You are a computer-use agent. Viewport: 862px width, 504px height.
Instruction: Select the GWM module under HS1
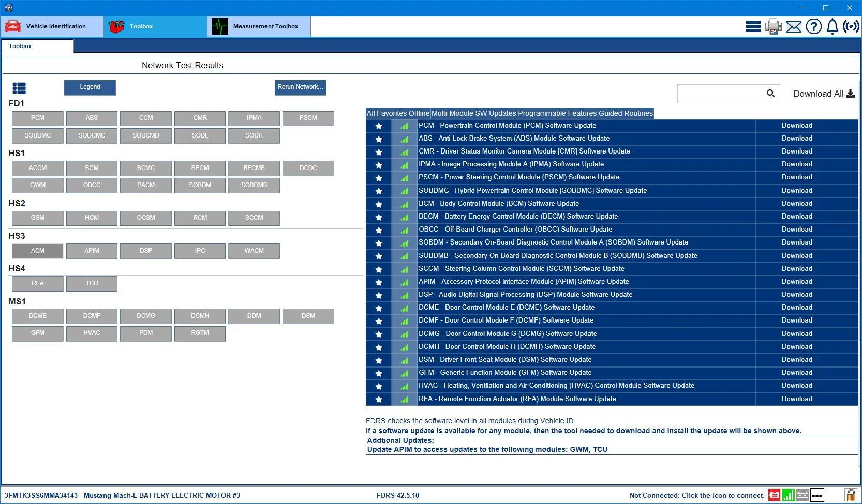pos(38,186)
